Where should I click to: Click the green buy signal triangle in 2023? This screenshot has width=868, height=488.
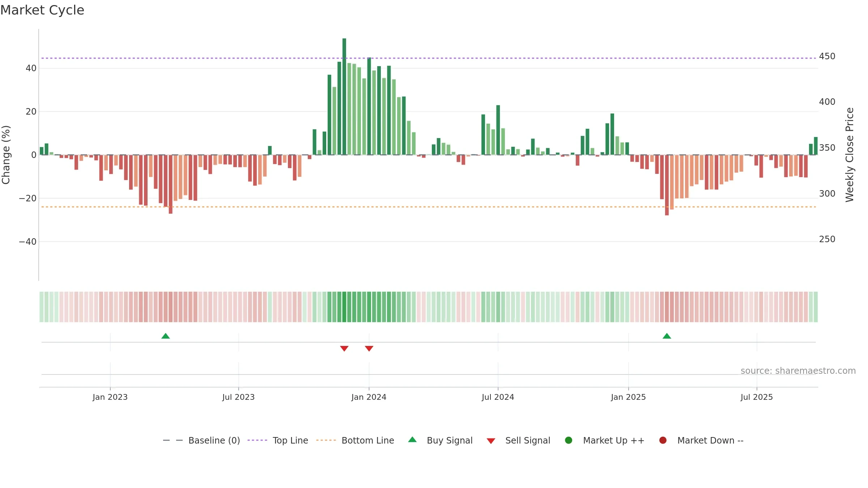(166, 336)
